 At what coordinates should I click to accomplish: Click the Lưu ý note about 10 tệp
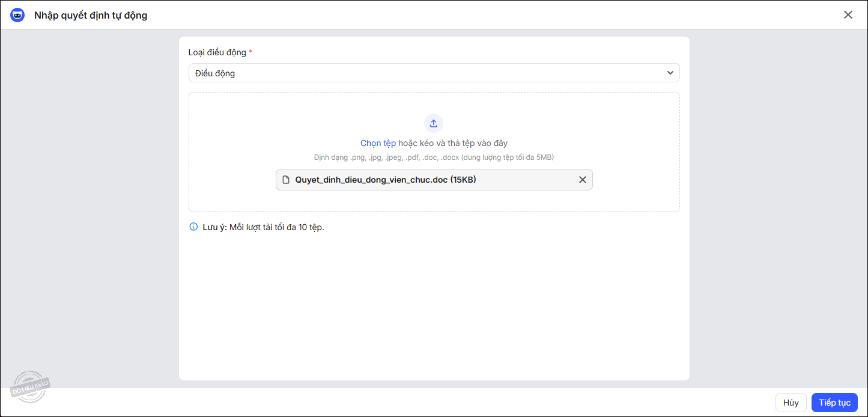pyautogui.click(x=276, y=227)
